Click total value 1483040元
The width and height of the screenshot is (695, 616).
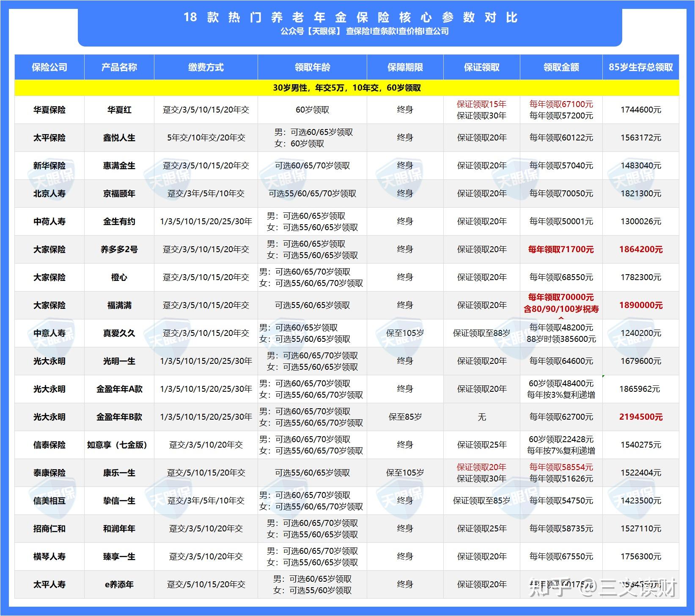(x=641, y=166)
